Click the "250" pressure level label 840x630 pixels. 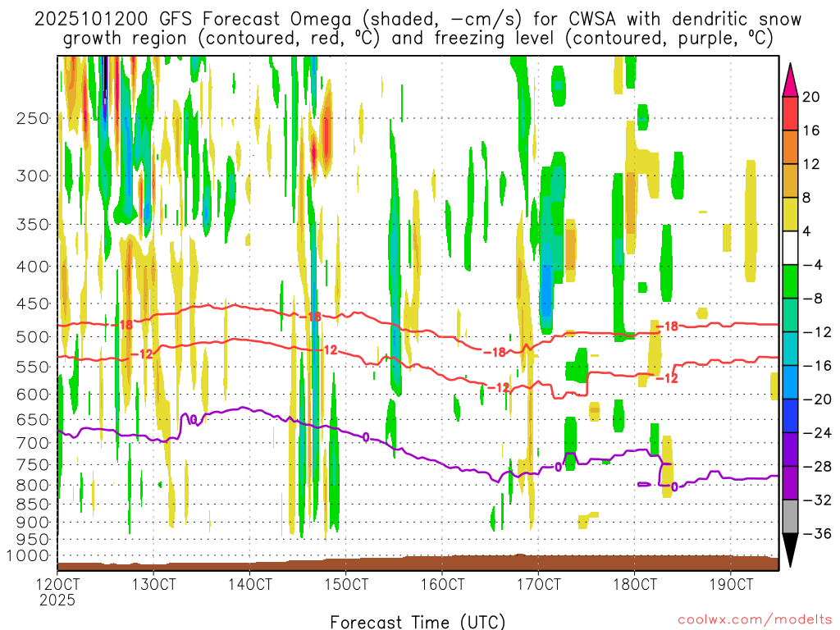point(33,118)
